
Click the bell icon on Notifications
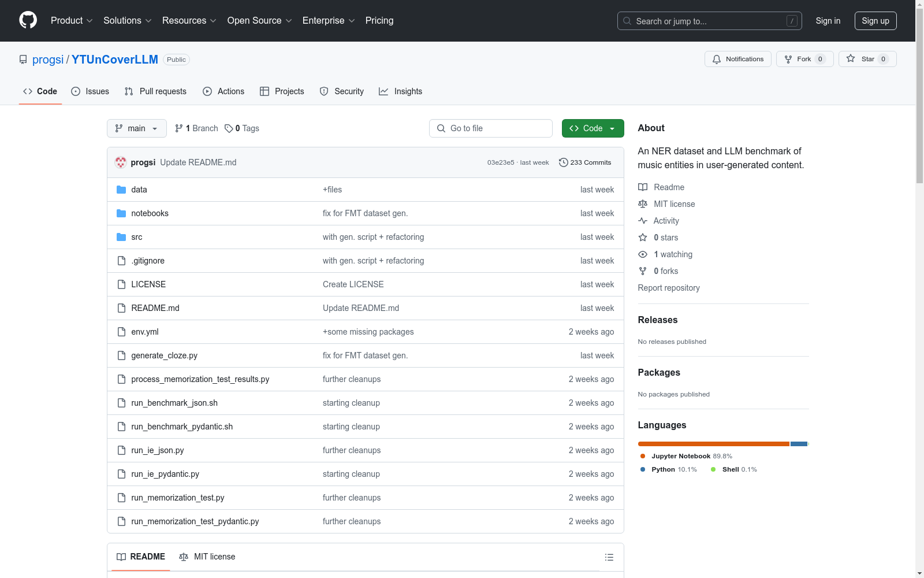(717, 59)
